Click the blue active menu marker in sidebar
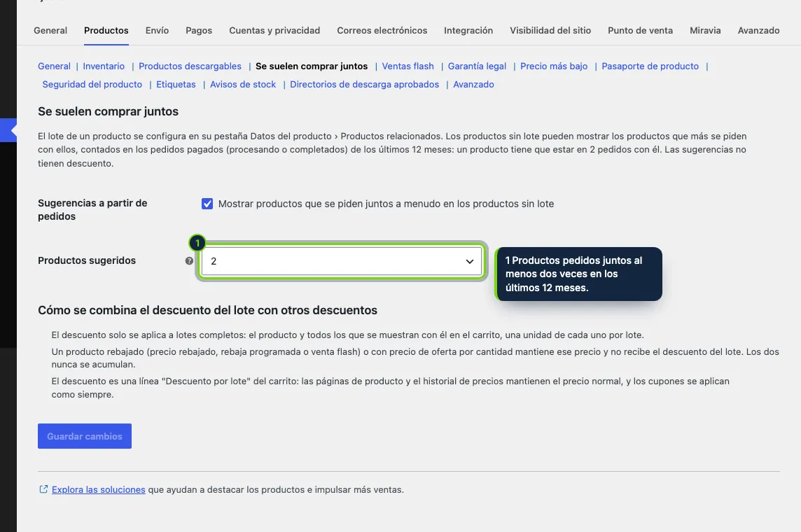This screenshot has height=532, width=801. coord(8,130)
